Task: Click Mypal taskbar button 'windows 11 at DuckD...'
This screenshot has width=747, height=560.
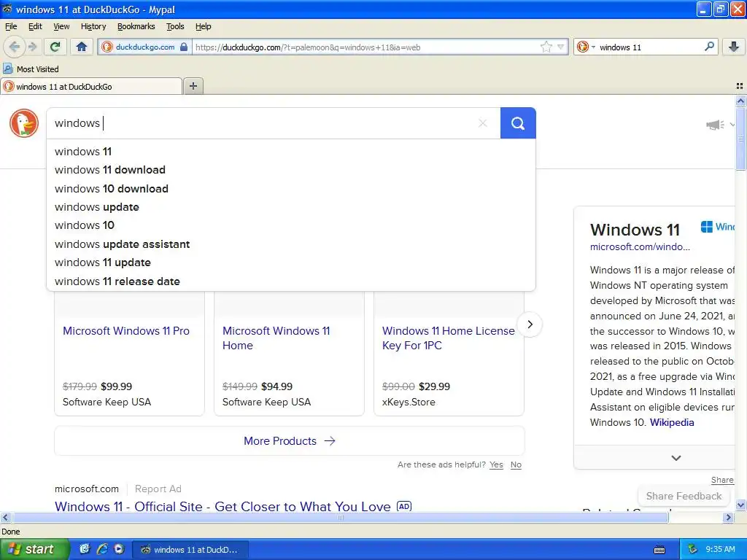Action: pyautogui.click(x=190, y=550)
